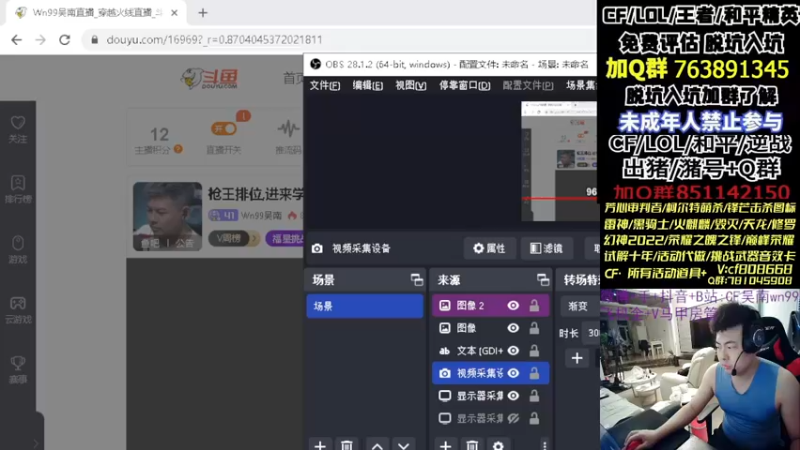The height and width of the screenshot is (450, 800).
Task: Toggle visibility of 文本 (GDI+) source
Action: point(513,351)
